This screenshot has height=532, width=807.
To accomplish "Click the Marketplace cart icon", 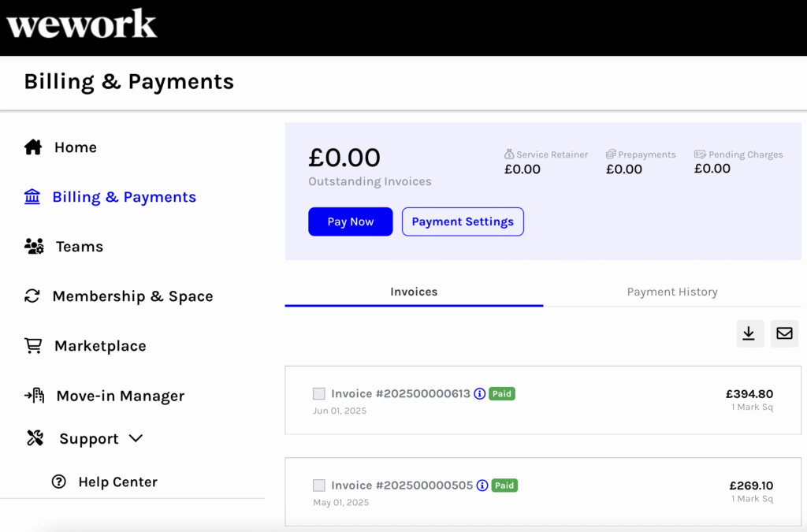I will click(x=33, y=346).
